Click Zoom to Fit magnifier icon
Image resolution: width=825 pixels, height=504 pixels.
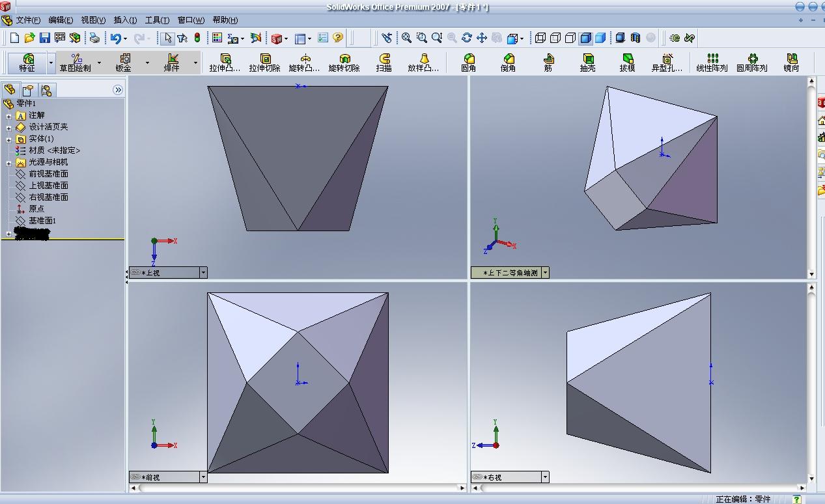point(406,38)
